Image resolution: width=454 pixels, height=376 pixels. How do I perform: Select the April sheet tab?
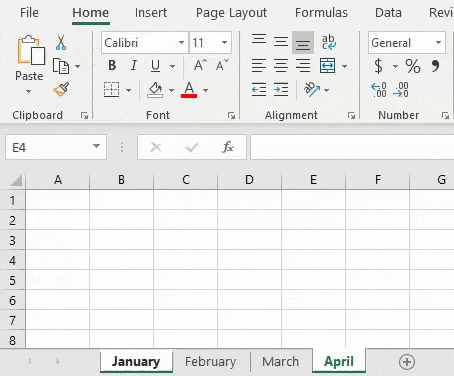pos(339,361)
